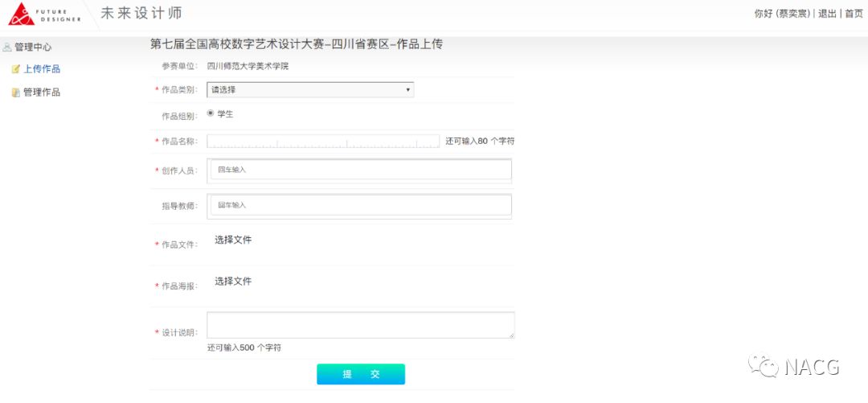Focus the 指导教师 回车输入 field
The image size is (868, 403).
[360, 205]
